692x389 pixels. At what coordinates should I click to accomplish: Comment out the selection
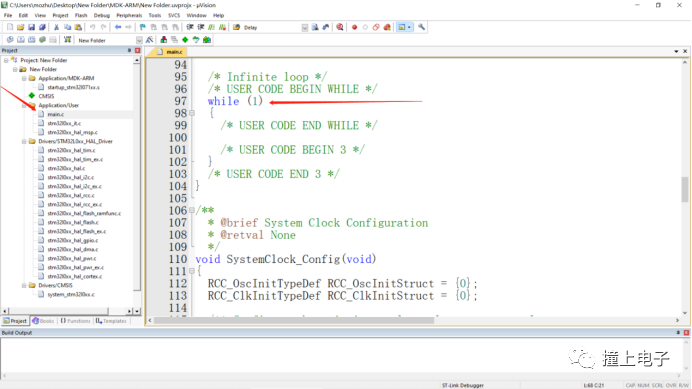tap(211, 27)
